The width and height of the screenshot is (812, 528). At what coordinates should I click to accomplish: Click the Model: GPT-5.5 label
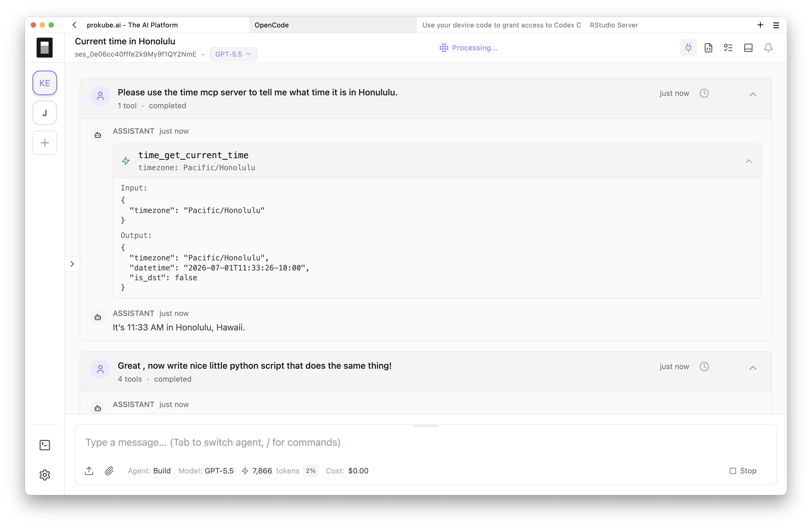(x=206, y=471)
